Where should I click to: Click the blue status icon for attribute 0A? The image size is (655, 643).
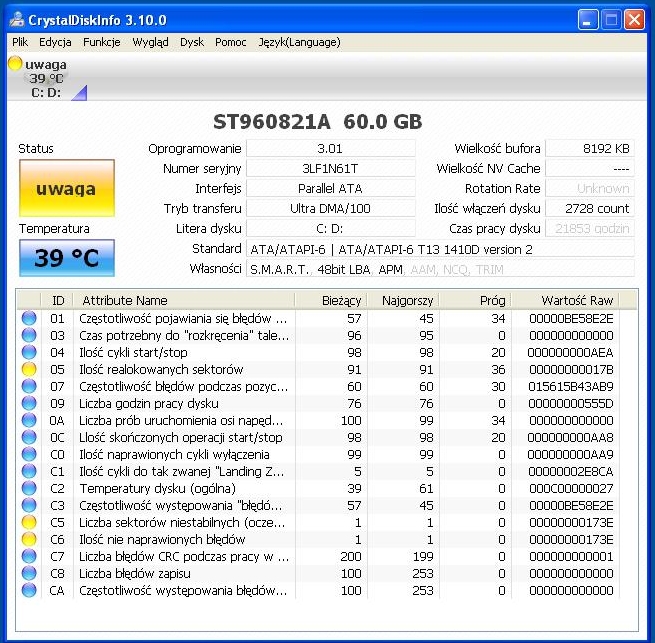click(29, 420)
